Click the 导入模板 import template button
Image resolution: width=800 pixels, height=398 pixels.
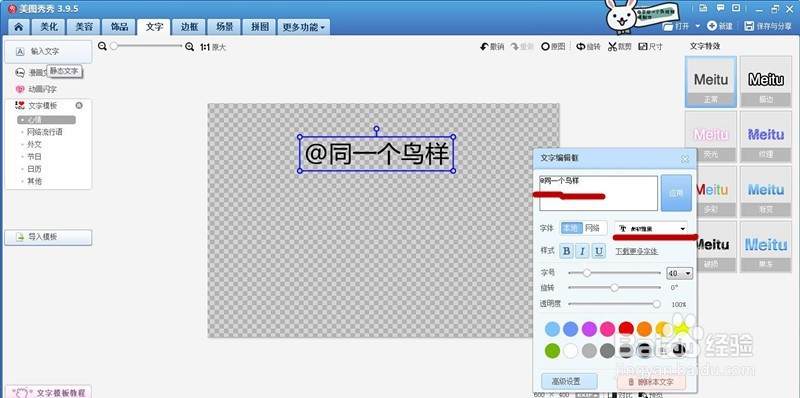click(x=48, y=237)
